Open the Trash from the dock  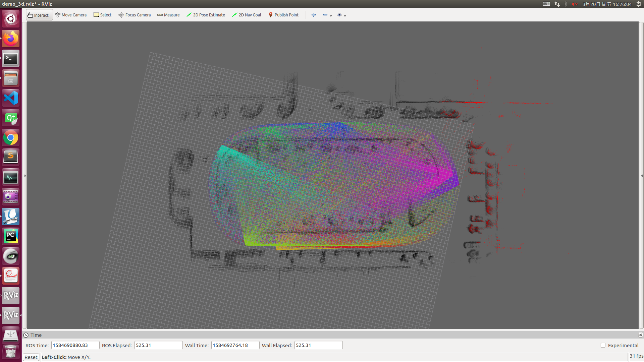click(11, 353)
